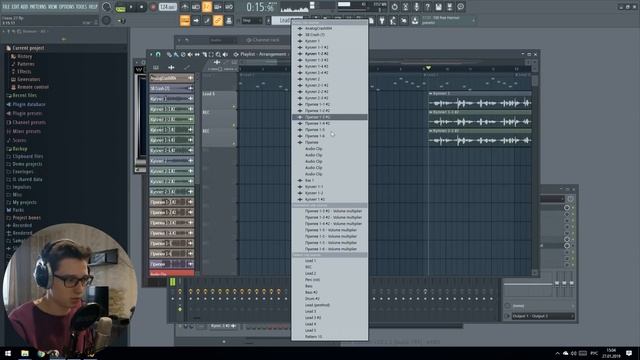
Task: Toggle the highlighted countdown-before-recording icon
Action: click(x=207, y=7)
